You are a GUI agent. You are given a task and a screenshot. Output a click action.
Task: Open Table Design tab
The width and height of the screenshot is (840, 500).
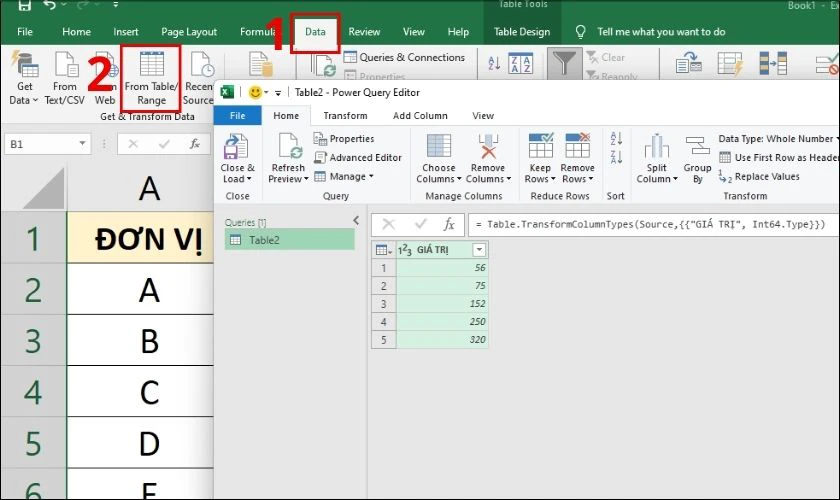point(522,32)
